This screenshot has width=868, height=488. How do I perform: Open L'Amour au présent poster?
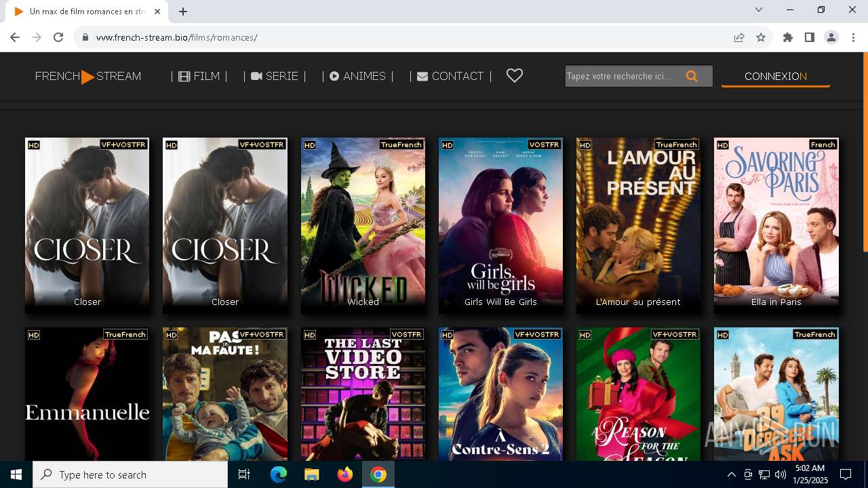pyautogui.click(x=638, y=226)
